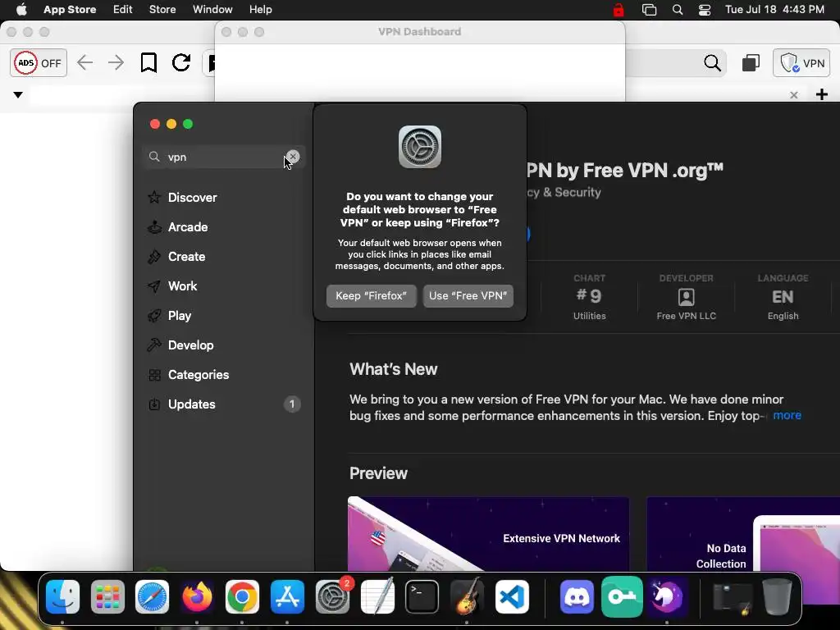Open Control Center in menu bar
This screenshot has height=630, width=840.
(705, 10)
